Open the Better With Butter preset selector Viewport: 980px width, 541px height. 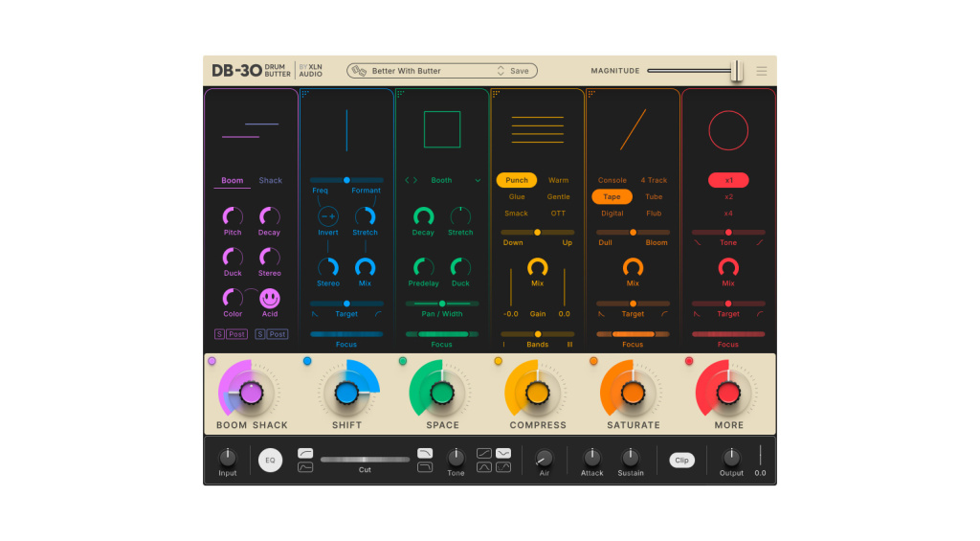coord(406,71)
